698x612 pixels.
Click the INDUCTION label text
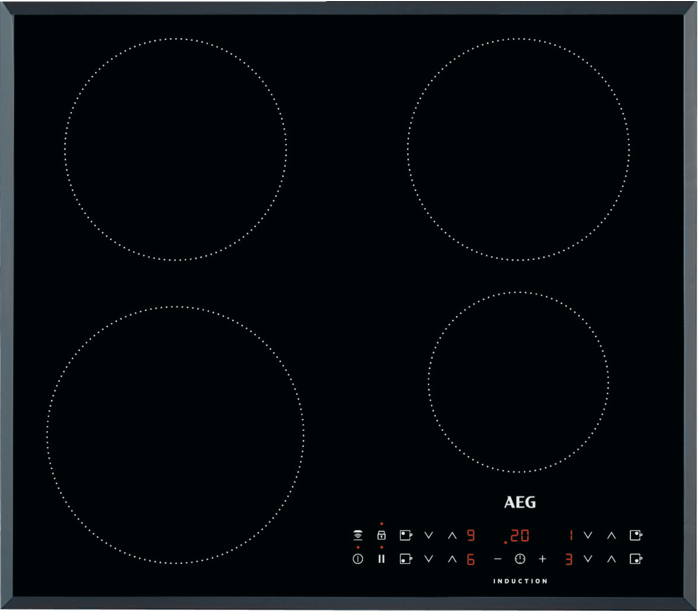520,581
